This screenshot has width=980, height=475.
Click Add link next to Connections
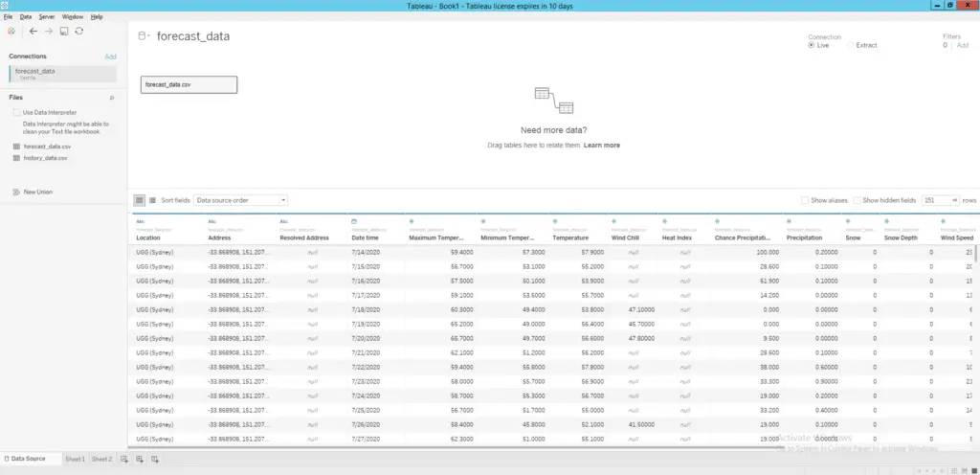click(x=111, y=57)
